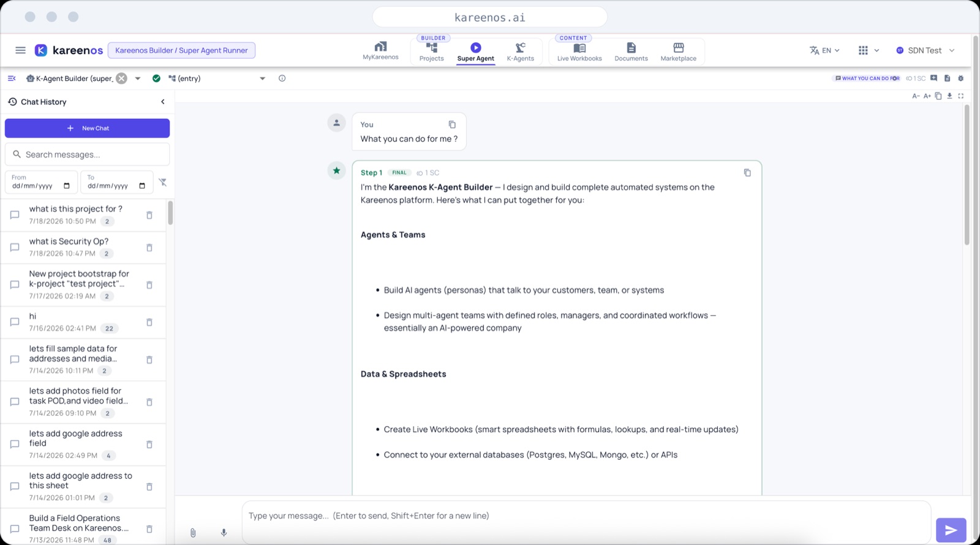Screen dimensions: 980x545
Task: Open Live Workbooks
Action: coord(579,51)
